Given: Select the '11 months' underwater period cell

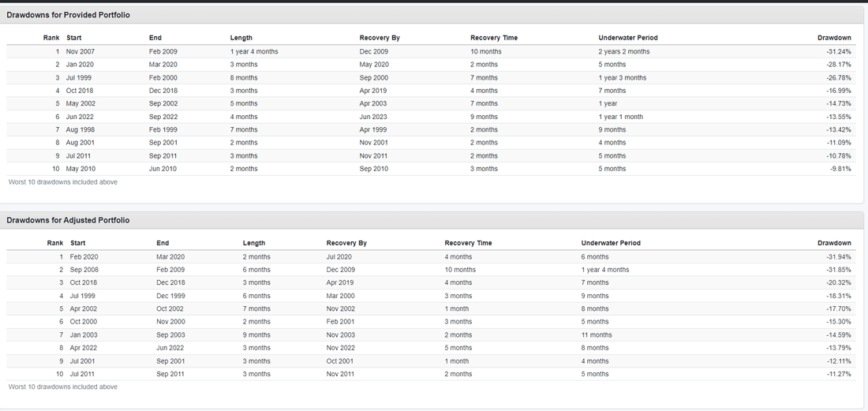Looking at the screenshot, I should pos(597,334).
